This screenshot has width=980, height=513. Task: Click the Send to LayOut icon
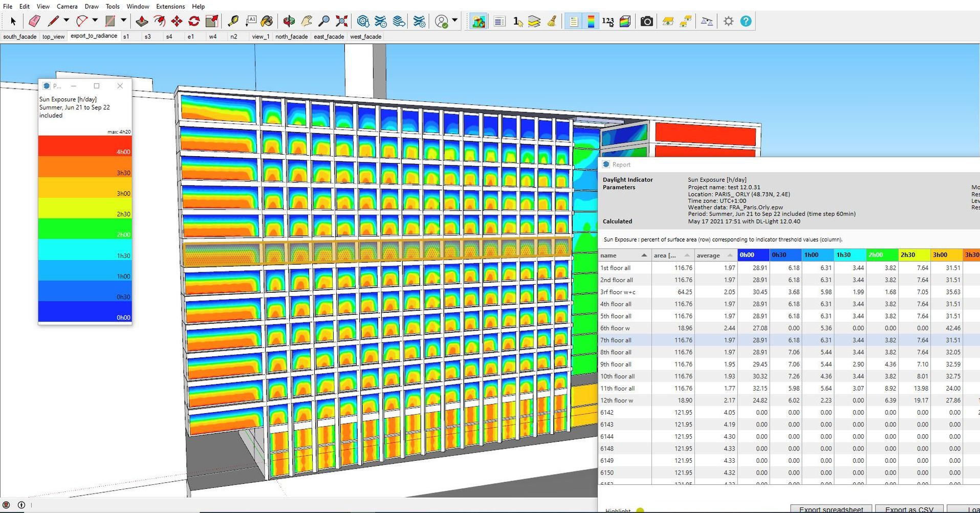(399, 21)
